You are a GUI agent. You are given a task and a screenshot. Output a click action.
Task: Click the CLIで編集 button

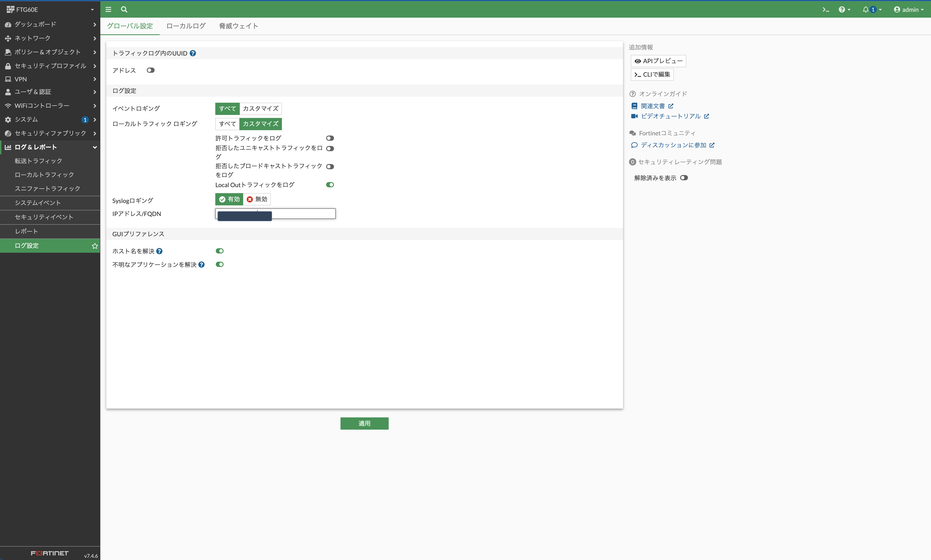652,74
